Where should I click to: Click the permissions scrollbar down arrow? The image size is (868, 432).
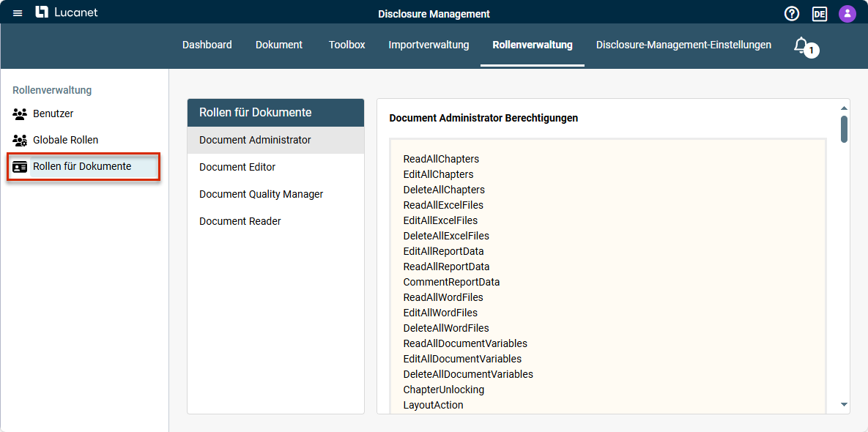pyautogui.click(x=845, y=405)
